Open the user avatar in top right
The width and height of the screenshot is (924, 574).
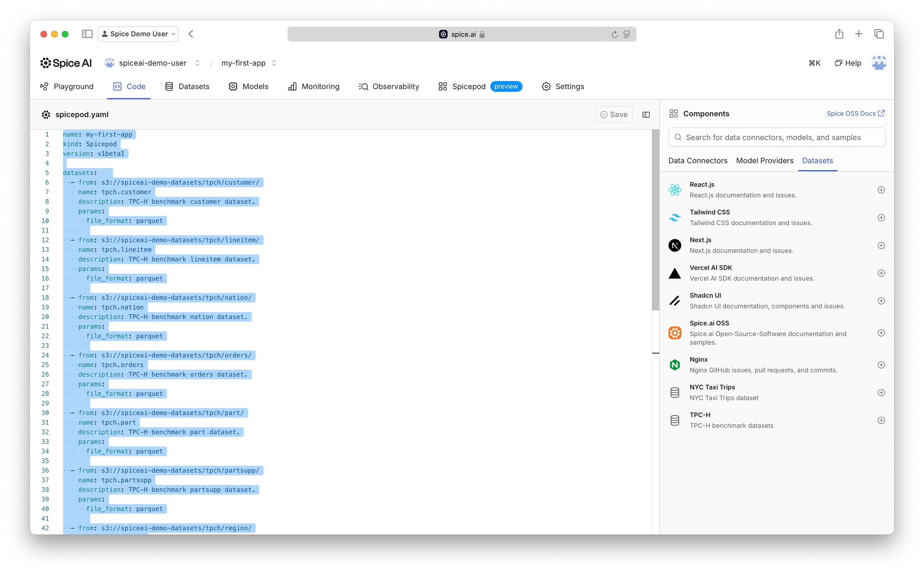(x=879, y=63)
